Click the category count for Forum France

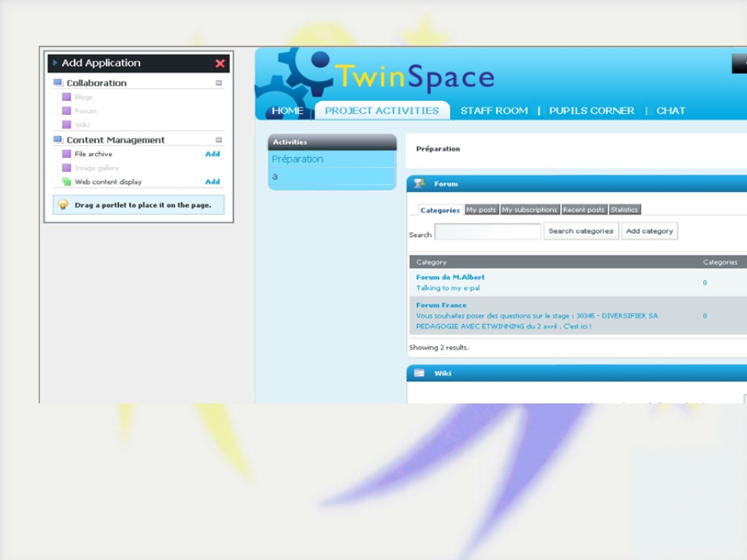705,316
